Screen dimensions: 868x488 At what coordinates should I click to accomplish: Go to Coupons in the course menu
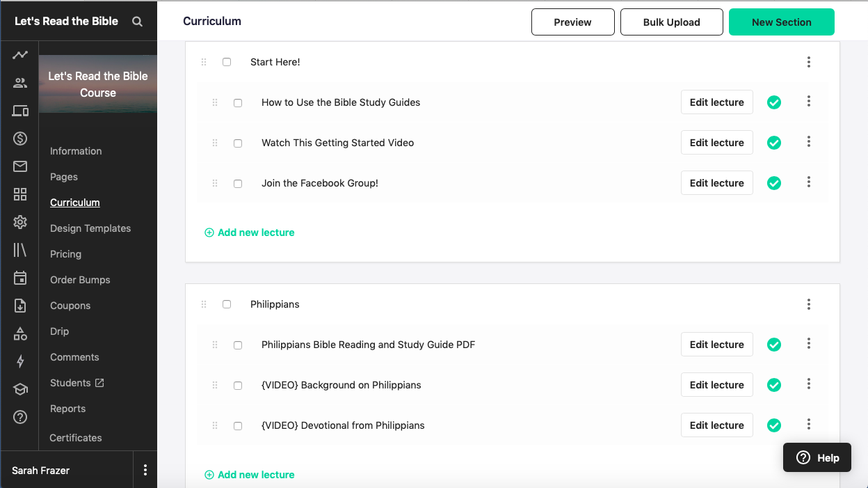point(70,306)
